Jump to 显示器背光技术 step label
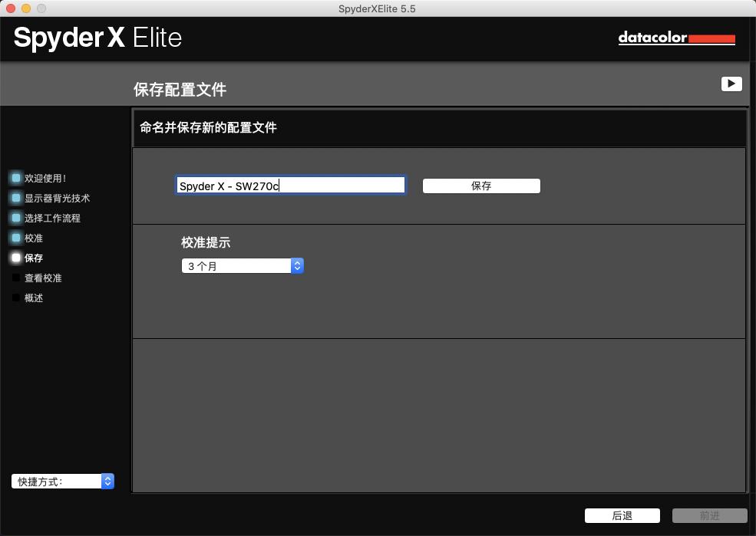Image resolution: width=756 pixels, height=536 pixels. (x=57, y=198)
